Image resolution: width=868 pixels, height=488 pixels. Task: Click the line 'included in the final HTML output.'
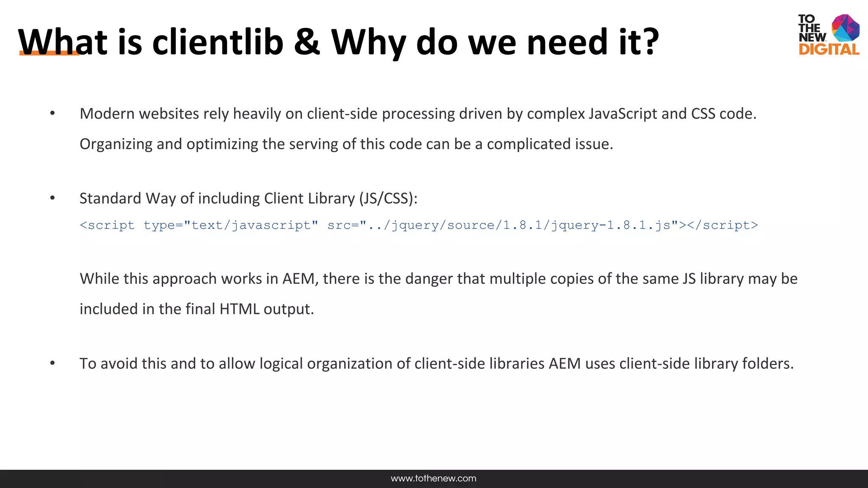click(x=197, y=309)
